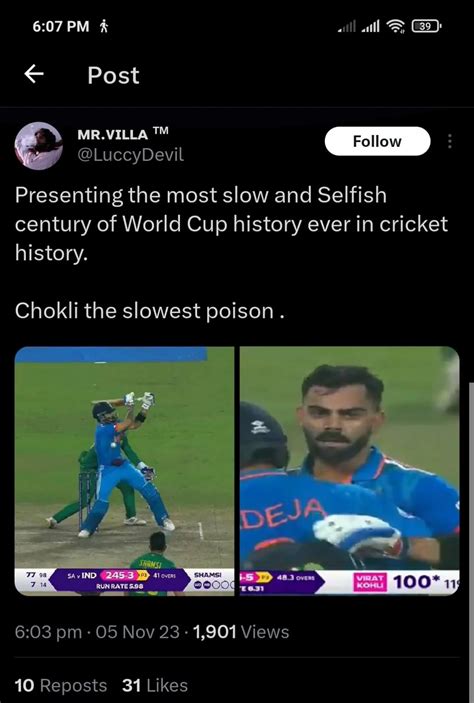The image size is (474, 703).
Task: Tap the 6:07 PM clock
Action: (x=61, y=26)
